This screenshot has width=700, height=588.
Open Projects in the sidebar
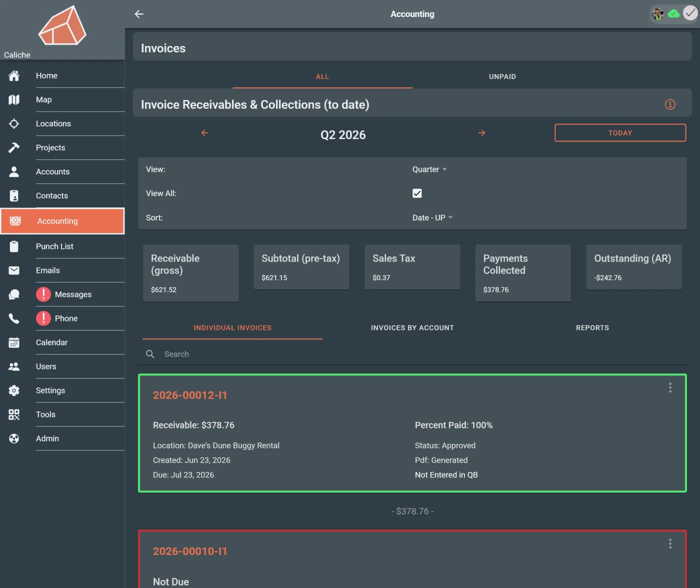62,147
